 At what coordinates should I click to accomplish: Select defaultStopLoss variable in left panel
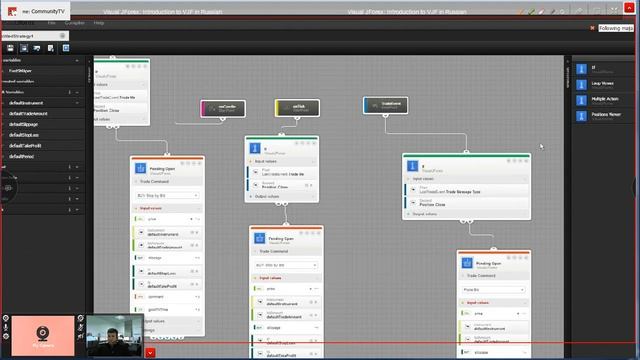tap(24, 135)
